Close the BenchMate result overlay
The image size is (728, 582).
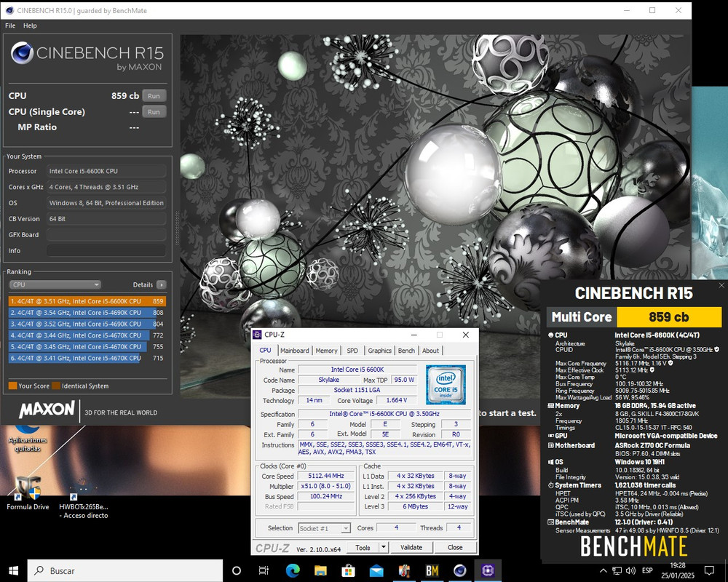721,285
